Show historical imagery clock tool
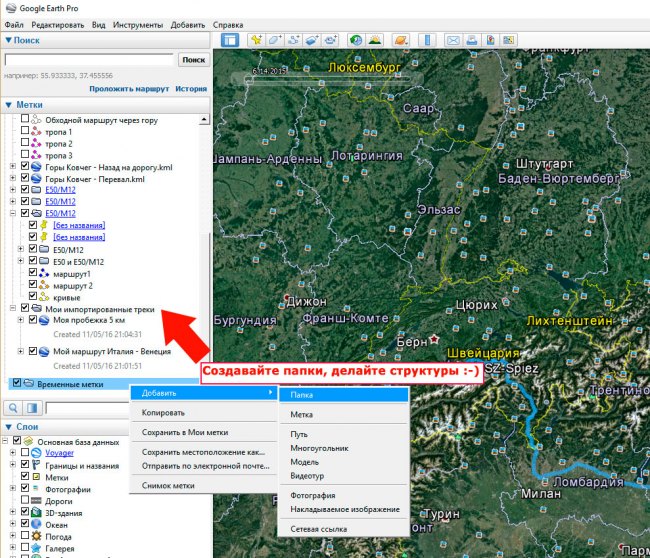Image resolution: width=650 pixels, height=558 pixels. [x=356, y=40]
